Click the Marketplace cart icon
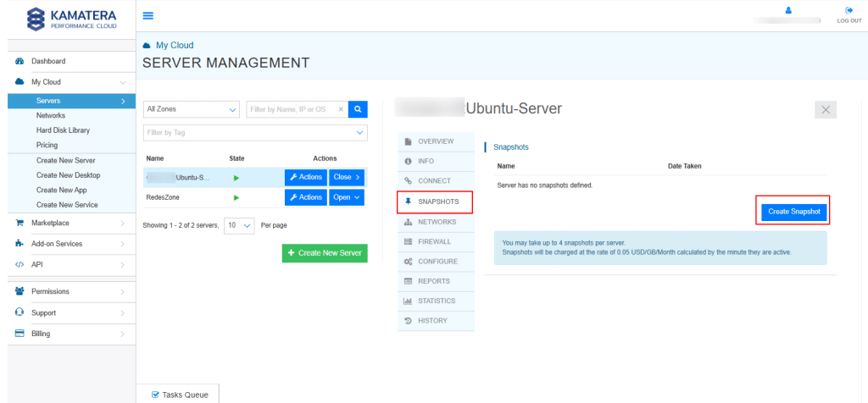 point(19,223)
